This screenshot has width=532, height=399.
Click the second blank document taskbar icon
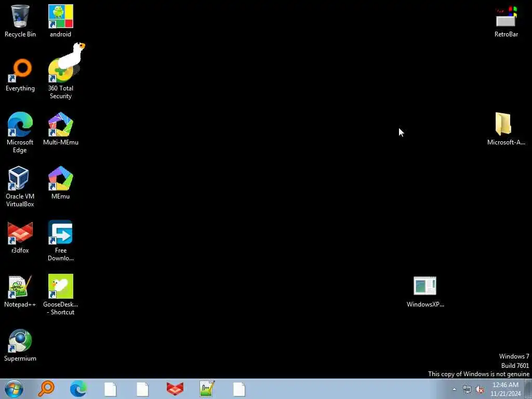[142, 389]
